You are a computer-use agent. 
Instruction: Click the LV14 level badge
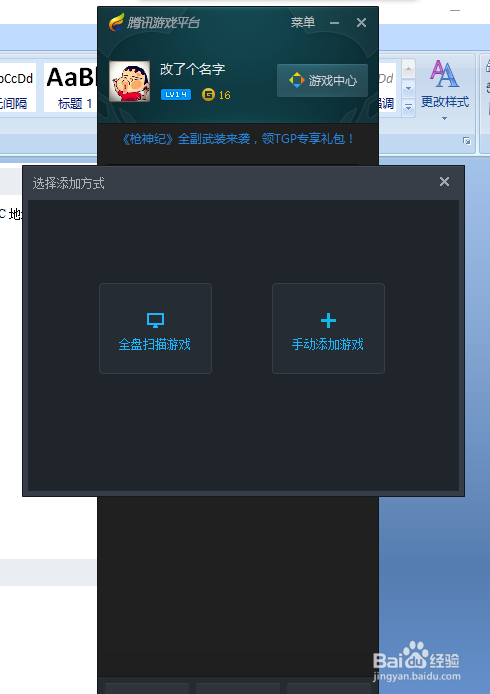click(x=176, y=94)
